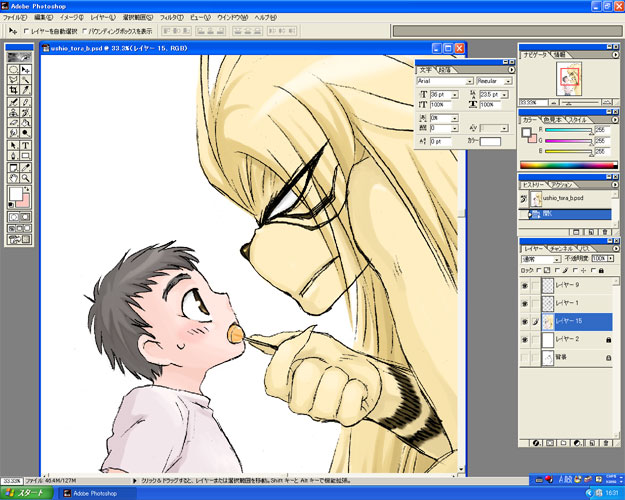Click the Windows スタート Start button

26,493
